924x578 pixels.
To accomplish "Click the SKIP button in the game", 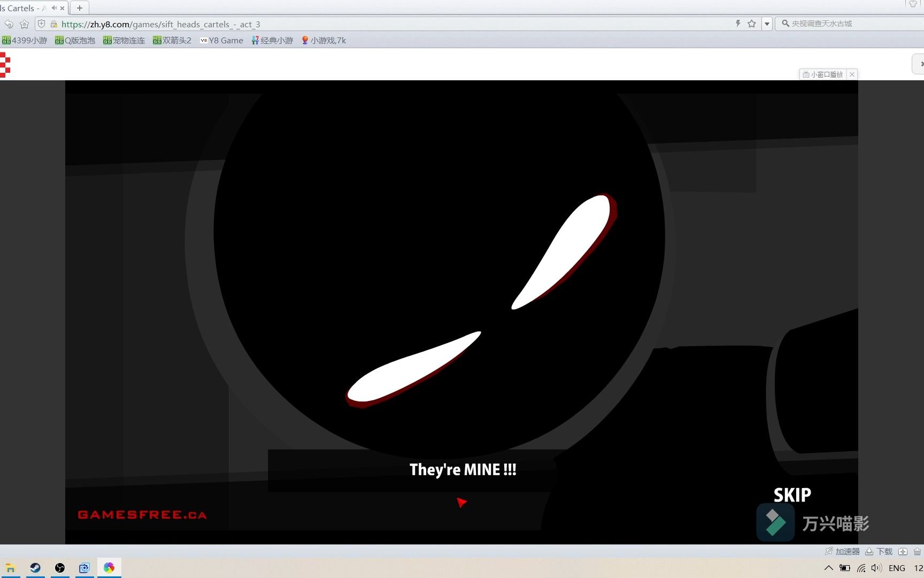I will (792, 495).
